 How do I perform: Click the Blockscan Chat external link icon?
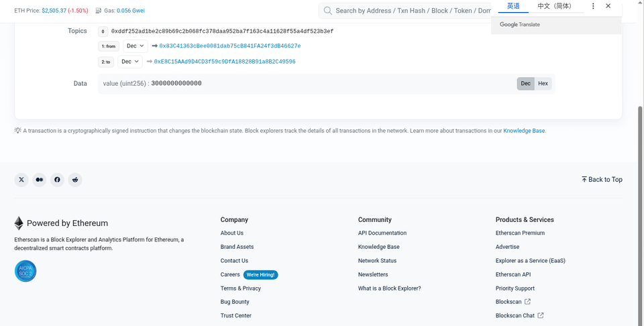(x=541, y=315)
